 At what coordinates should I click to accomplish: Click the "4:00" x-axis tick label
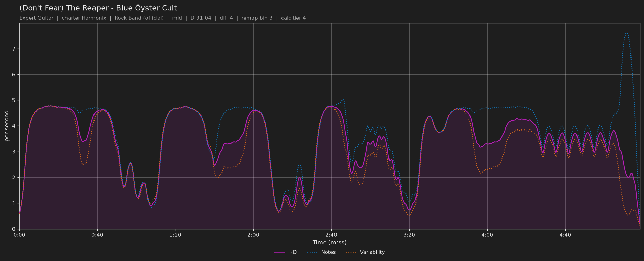point(487,235)
